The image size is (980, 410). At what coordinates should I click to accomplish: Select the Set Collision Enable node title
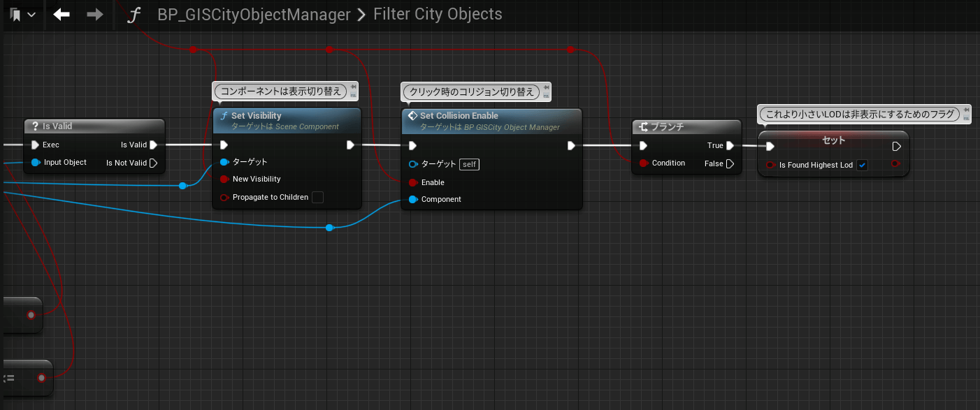coord(459,116)
